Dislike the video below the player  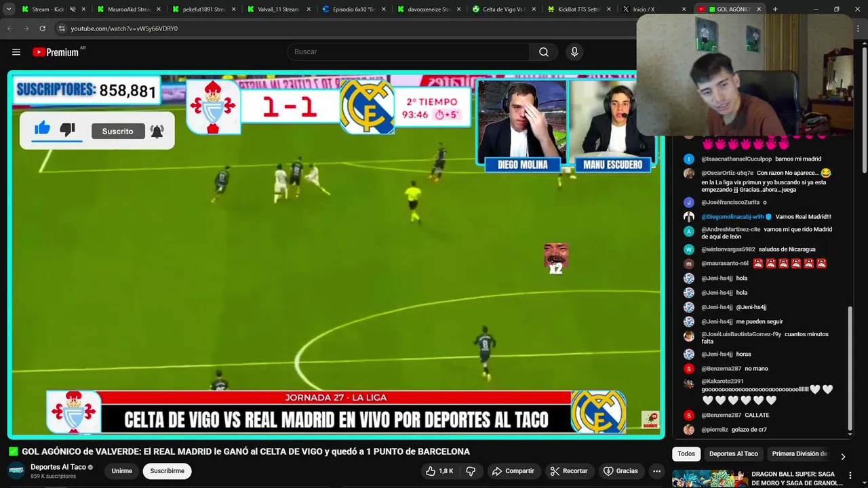pos(471,471)
